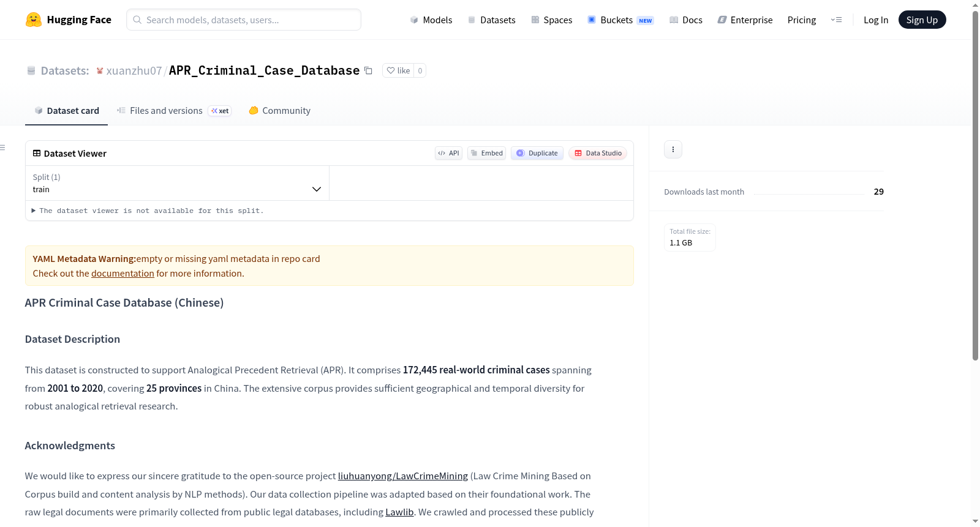Focus the search models, datasets, users field
Screen dimensions: 980x527
pyautogui.click(x=244, y=20)
